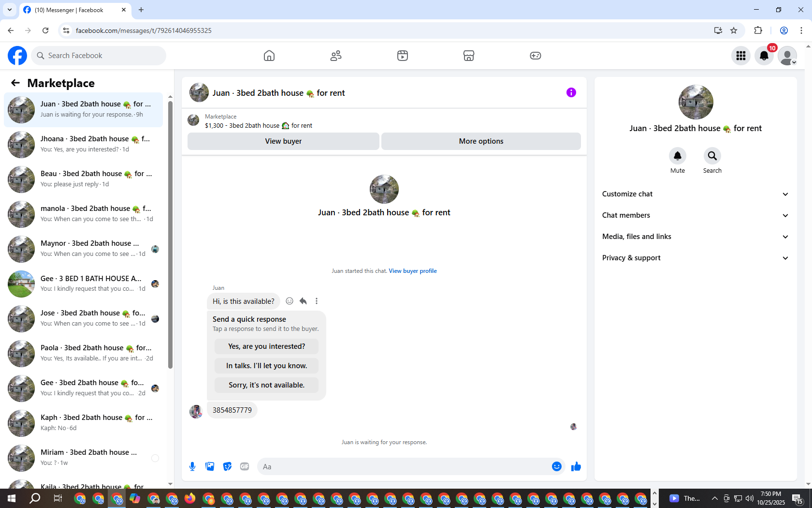
Task: Select the Messenger | Facebook browser tab
Action: [75, 10]
